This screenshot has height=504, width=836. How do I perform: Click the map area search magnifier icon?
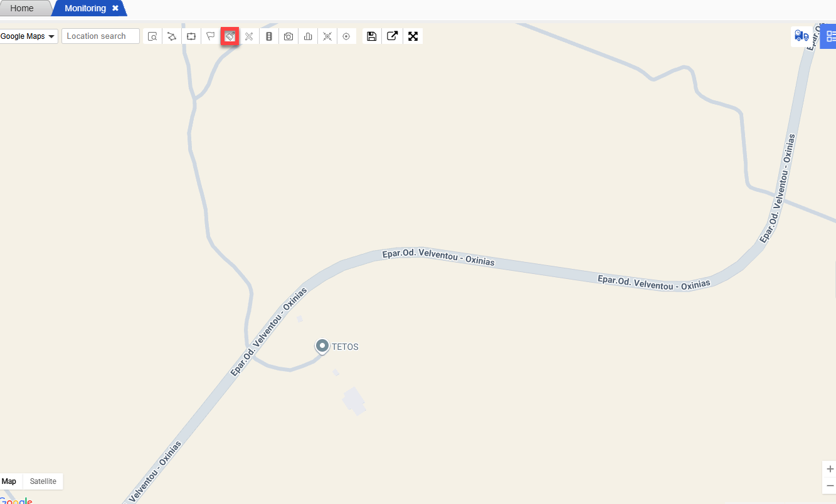click(x=152, y=36)
